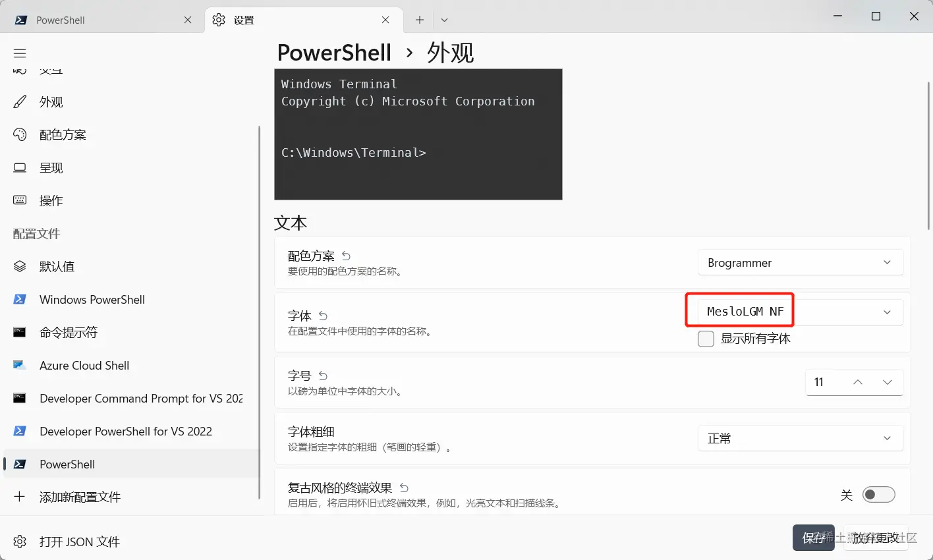This screenshot has height=560, width=933.
Task: Click 添加新配置文件 to add profile
Action: [x=131, y=497]
